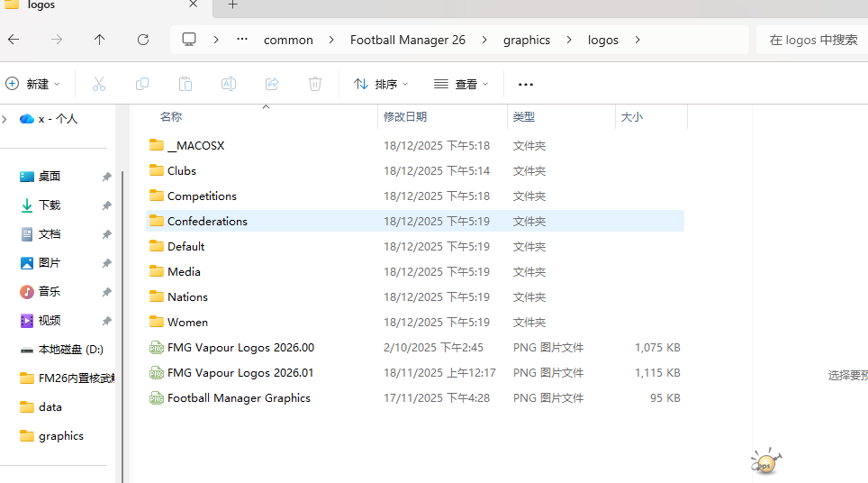Click the Paste clipboard icon
This screenshot has width=868, height=483.
pyautogui.click(x=185, y=84)
